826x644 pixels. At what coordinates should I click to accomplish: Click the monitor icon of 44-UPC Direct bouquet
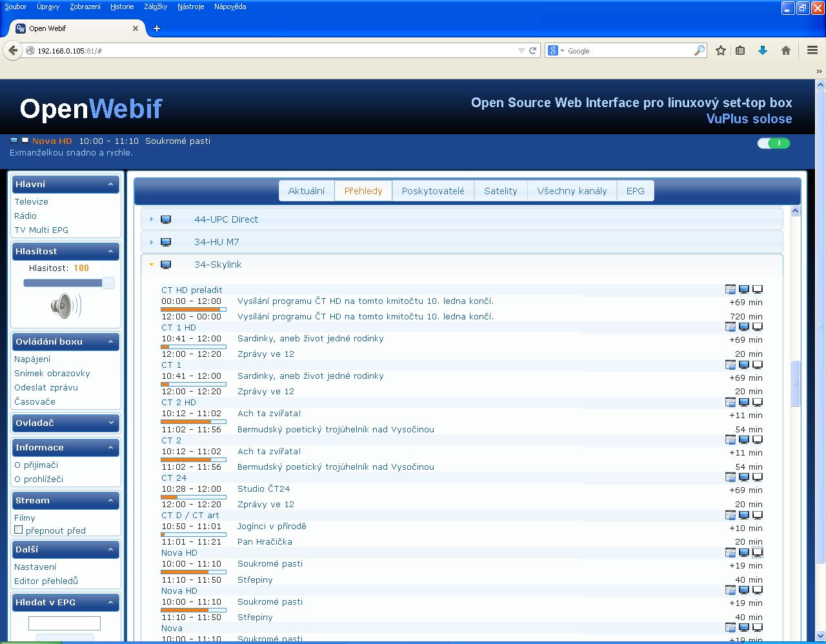pyautogui.click(x=166, y=219)
